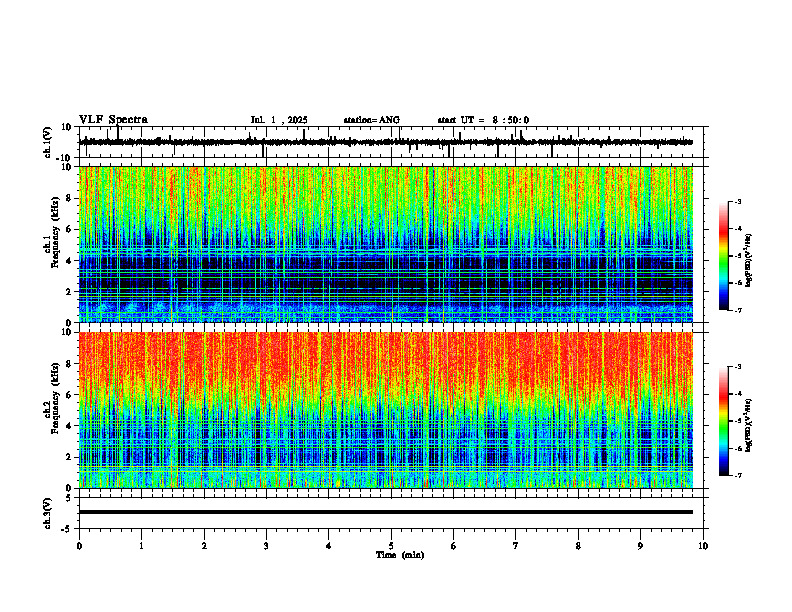Image resolution: width=792 pixels, height=612 pixels.
Task: Click the log(PSD) label beside ch.1 colorbar
Action: pos(749,261)
